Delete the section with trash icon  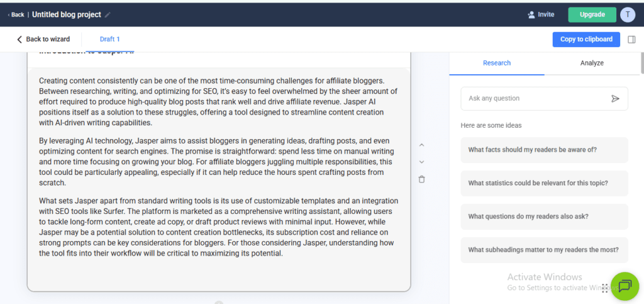click(421, 179)
